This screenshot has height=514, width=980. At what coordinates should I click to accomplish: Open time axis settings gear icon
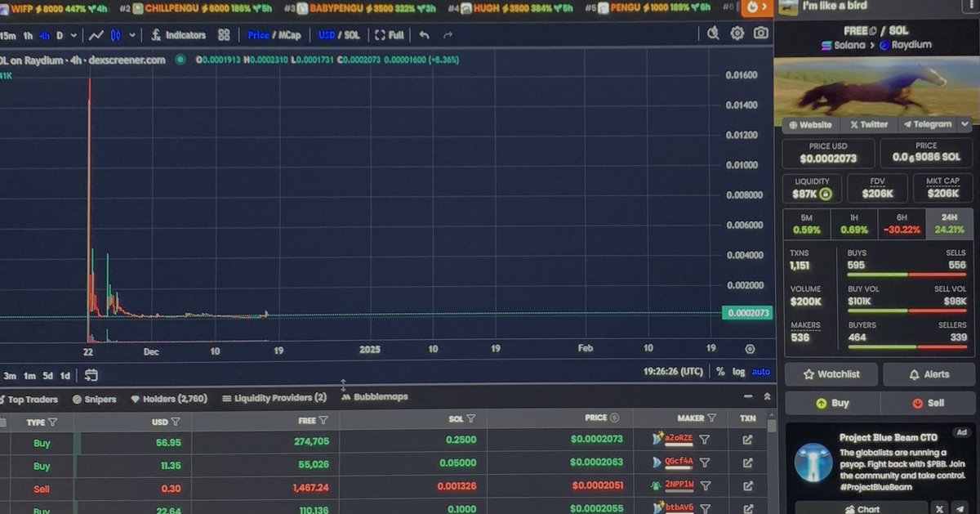(750, 349)
